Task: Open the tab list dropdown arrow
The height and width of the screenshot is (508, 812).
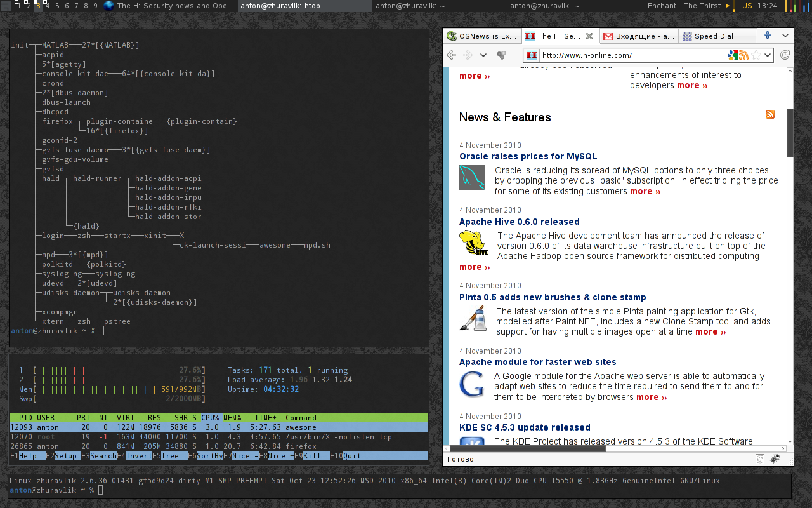Action: click(785, 36)
